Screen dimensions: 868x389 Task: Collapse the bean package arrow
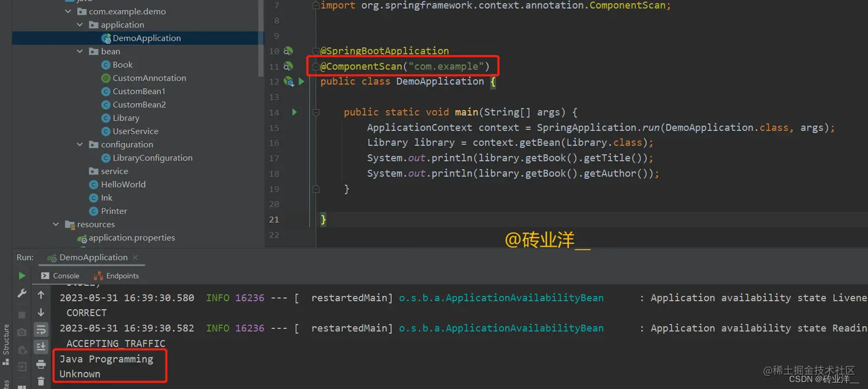coord(80,51)
